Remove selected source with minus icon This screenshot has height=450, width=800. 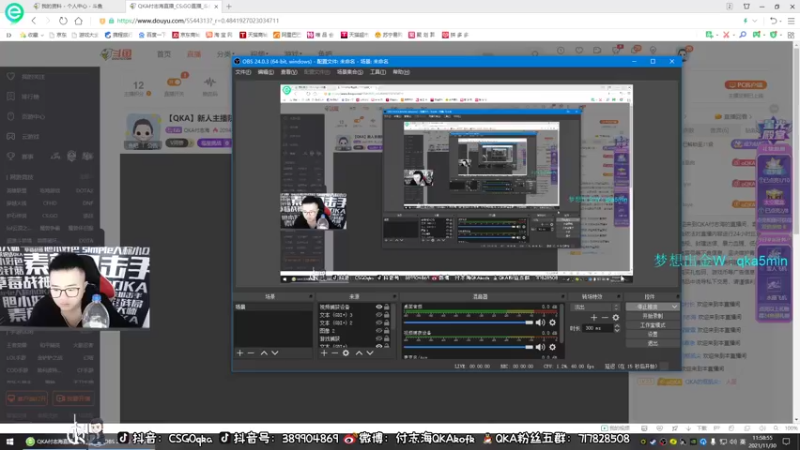click(x=335, y=353)
